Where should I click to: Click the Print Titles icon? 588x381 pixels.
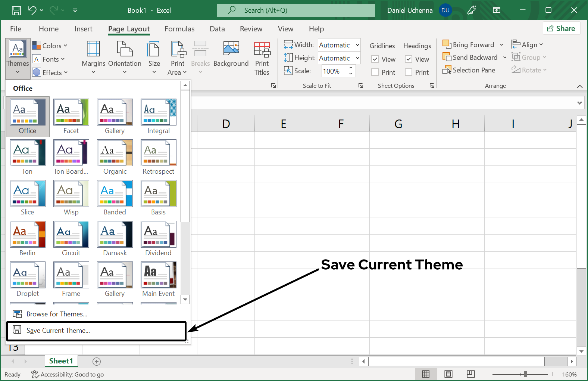pyautogui.click(x=262, y=49)
